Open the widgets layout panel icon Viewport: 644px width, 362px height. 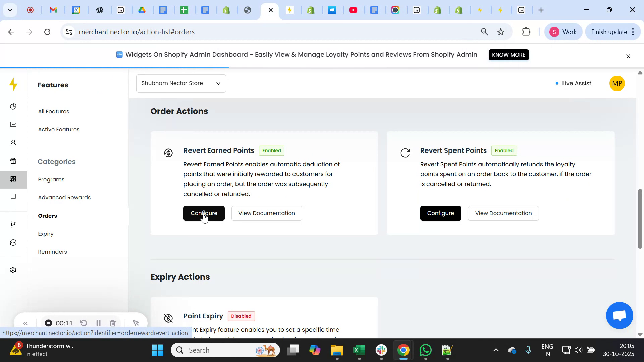[13, 196]
